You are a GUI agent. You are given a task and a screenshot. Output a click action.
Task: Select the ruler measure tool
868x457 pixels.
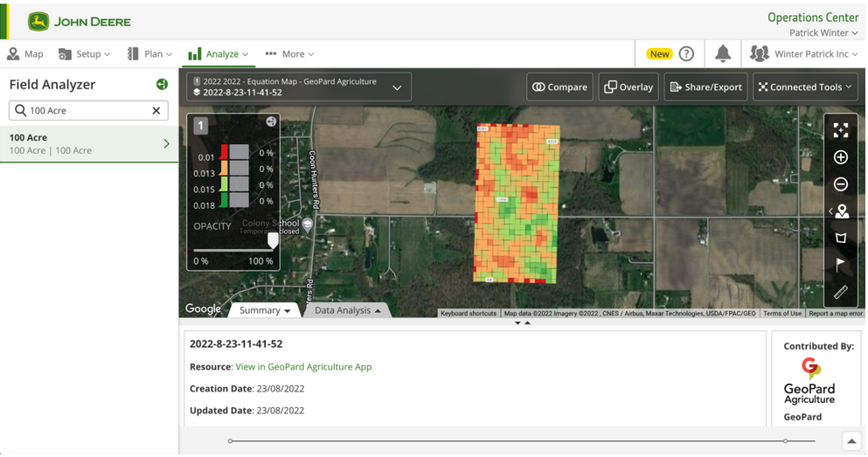840,292
